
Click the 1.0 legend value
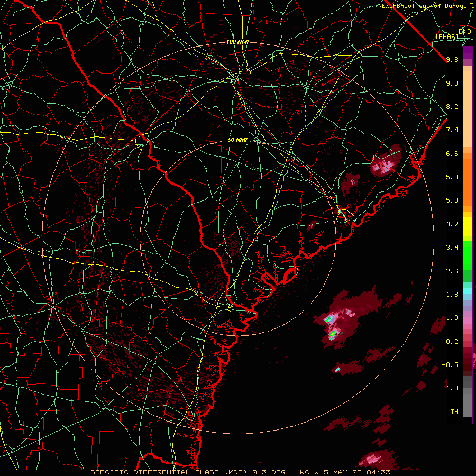452,318
